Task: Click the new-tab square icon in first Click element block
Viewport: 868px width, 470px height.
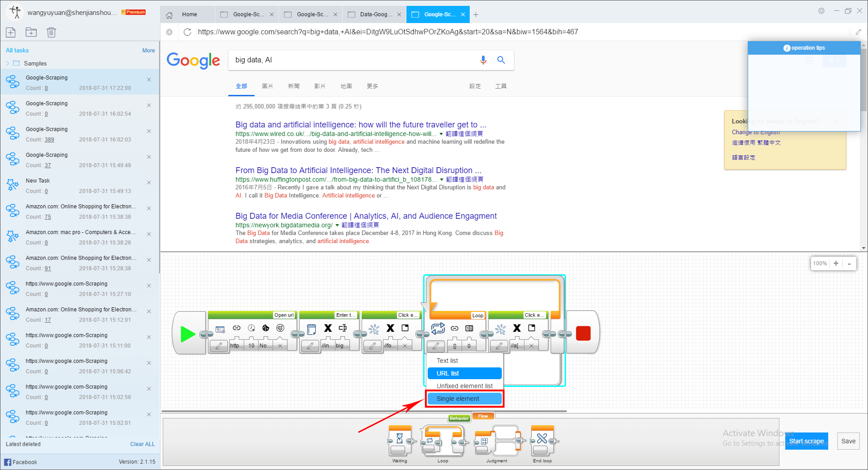Action: pyautogui.click(x=405, y=328)
